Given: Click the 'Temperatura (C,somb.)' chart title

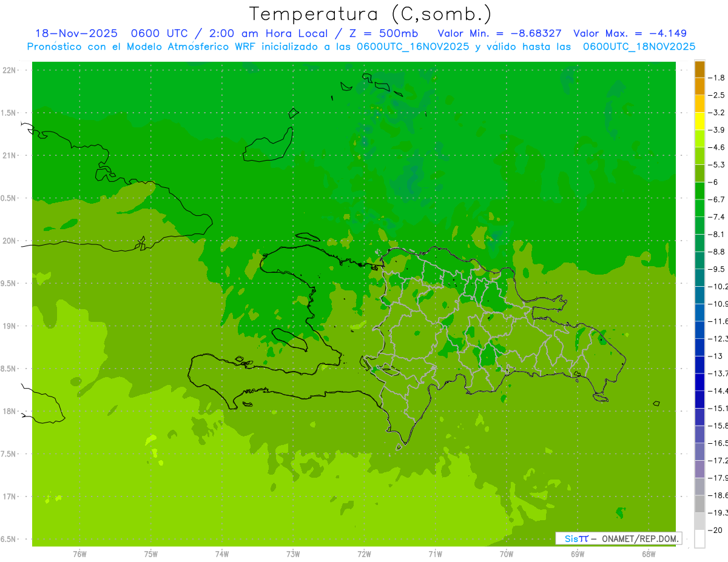Looking at the screenshot, I should coord(370,14).
